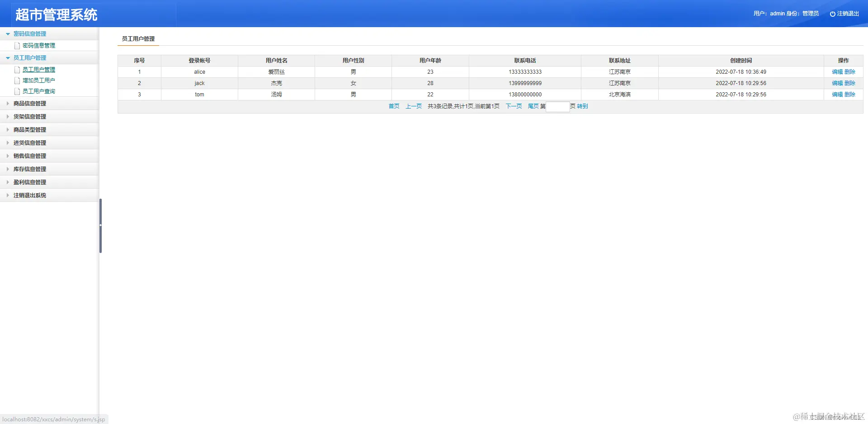Collapse the 密码信息管理 section arrow
This screenshot has height=424, width=868.
(8, 34)
